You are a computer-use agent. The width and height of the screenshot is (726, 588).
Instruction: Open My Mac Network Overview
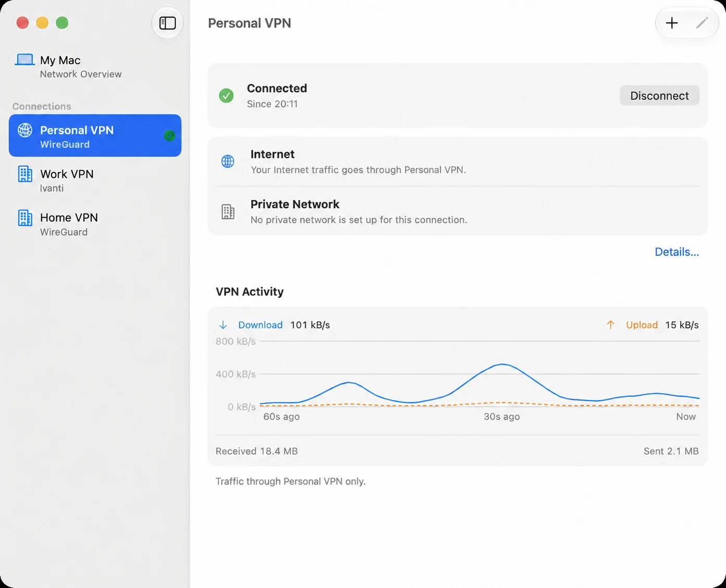click(x=95, y=67)
